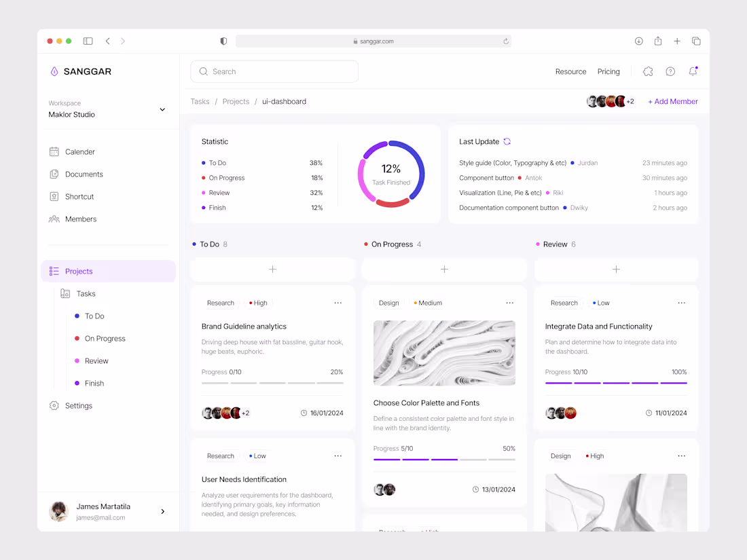Click the Search field
Screen dimensions: 747x560
point(274,71)
